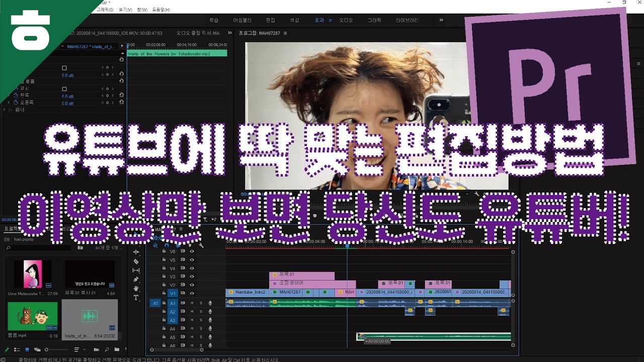644x362 pixels.
Task: Switch to the 오디오 workspace
Action: tap(346, 20)
